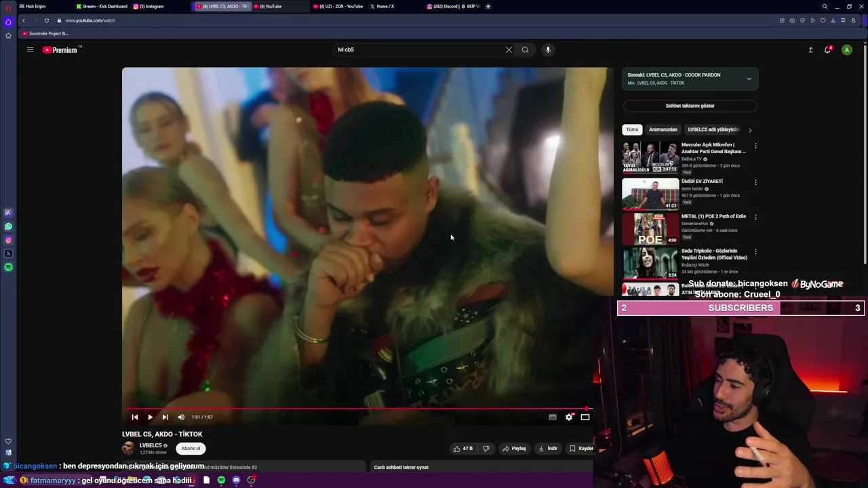The image size is (868, 488).
Task: Switch to the 'Home / X' tab
Action: (383, 6)
